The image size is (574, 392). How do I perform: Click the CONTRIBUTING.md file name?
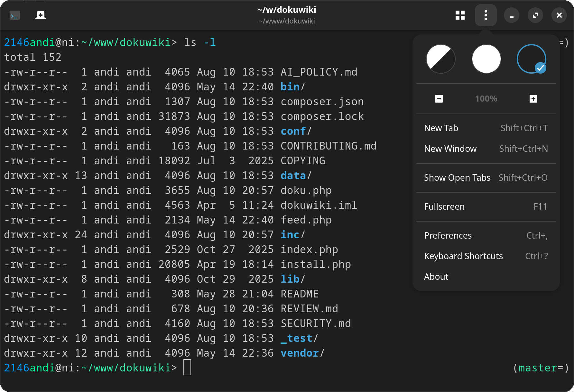coord(329,146)
